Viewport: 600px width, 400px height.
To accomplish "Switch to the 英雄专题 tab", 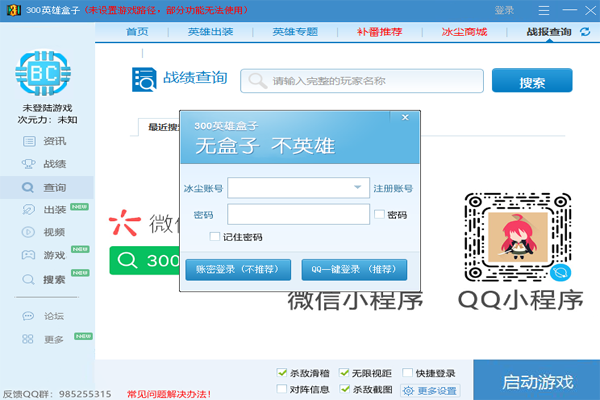I will pos(295,32).
